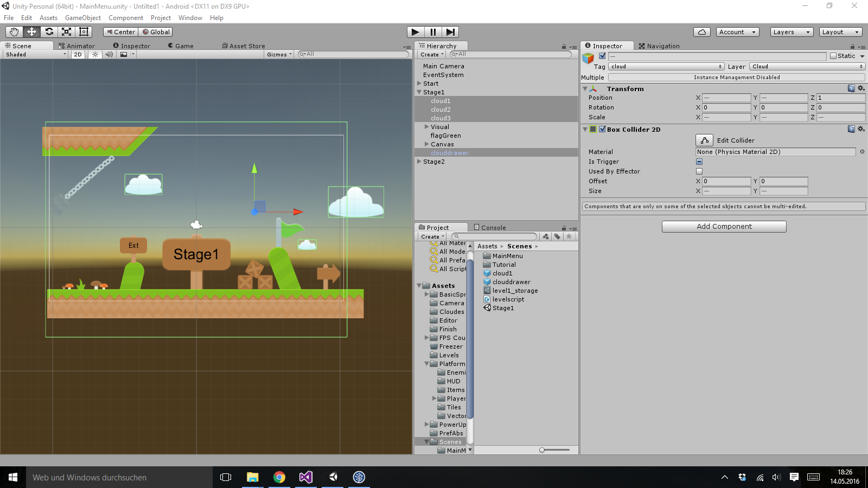
Task: Toggle Center pivot mode button
Action: pos(120,32)
